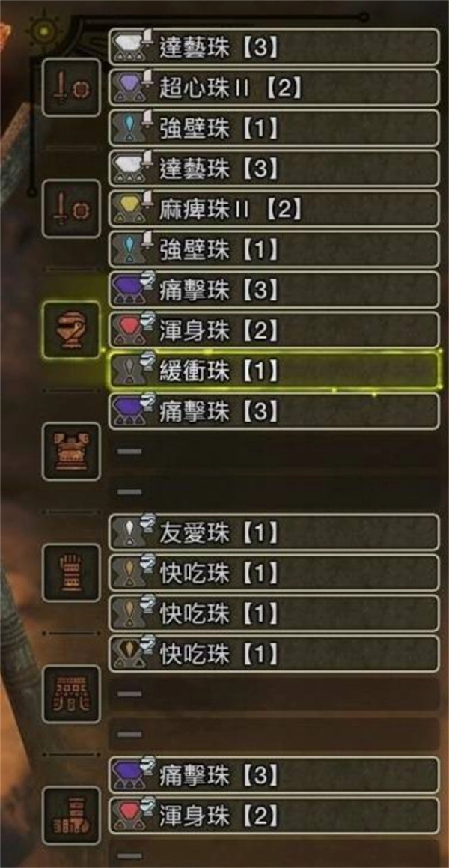This screenshot has width=449, height=868.
Task: Choose the arm gauntlet equipment icon
Action: (x=71, y=572)
